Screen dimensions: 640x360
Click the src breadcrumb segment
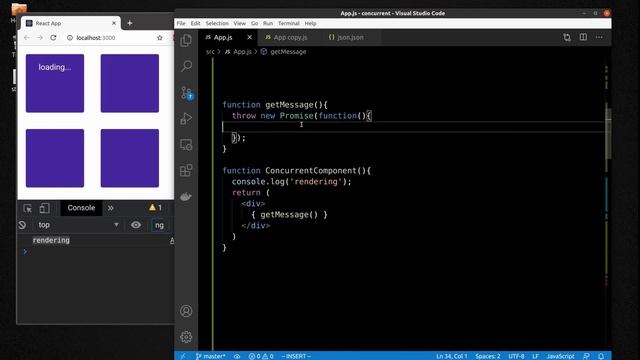coord(210,52)
